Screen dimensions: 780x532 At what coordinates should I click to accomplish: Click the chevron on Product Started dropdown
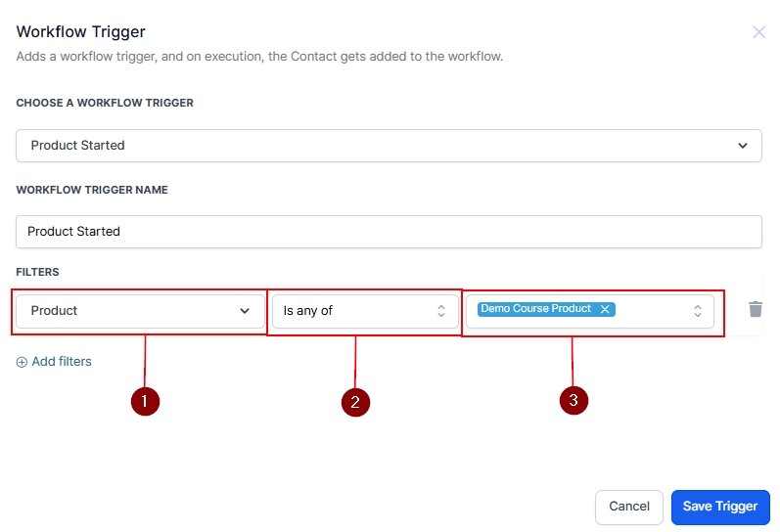(x=742, y=146)
